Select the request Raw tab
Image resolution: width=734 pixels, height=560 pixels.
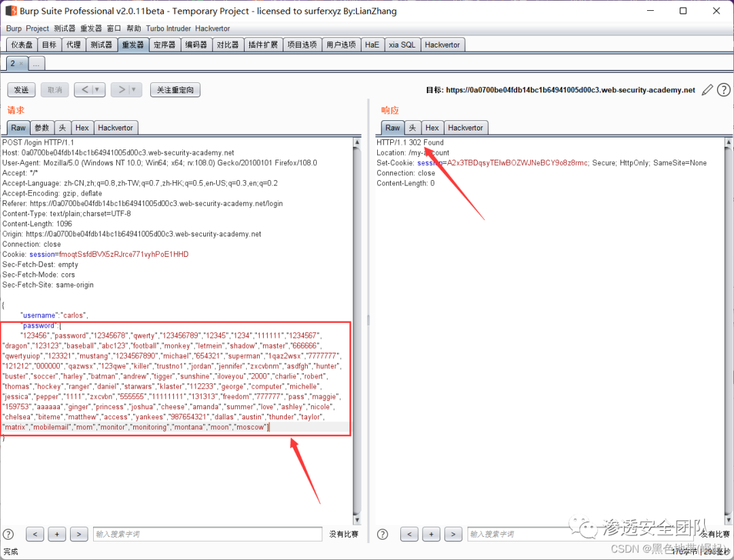(19, 128)
